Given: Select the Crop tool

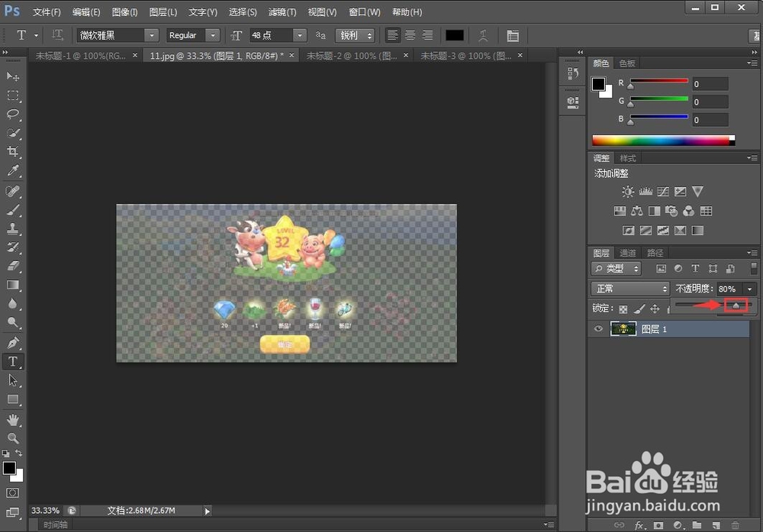Looking at the screenshot, I should tap(13, 151).
